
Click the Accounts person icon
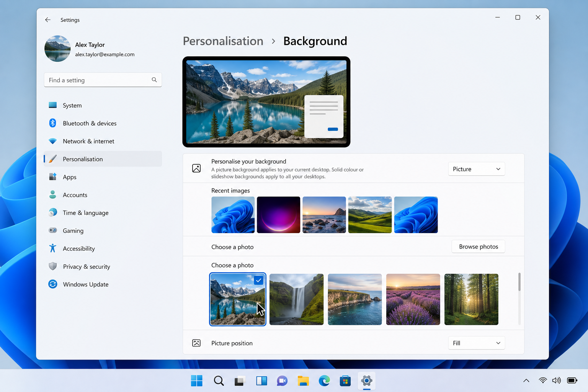coord(53,195)
